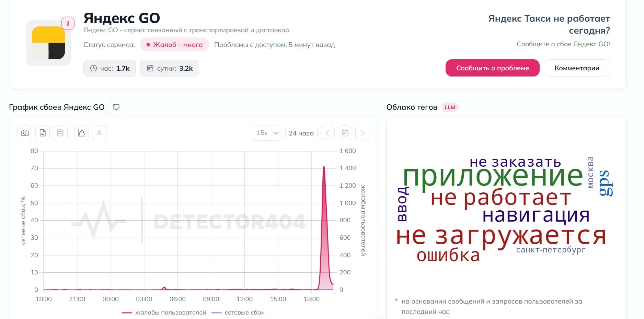Click the vertical tag москва
The height and width of the screenshot is (319, 644).
coord(590,172)
